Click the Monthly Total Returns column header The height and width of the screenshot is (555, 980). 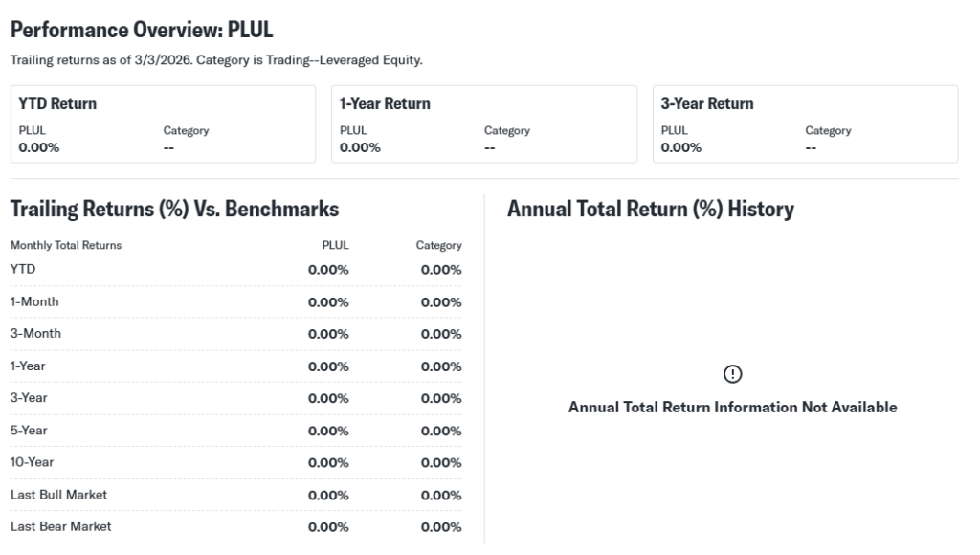[66, 245]
